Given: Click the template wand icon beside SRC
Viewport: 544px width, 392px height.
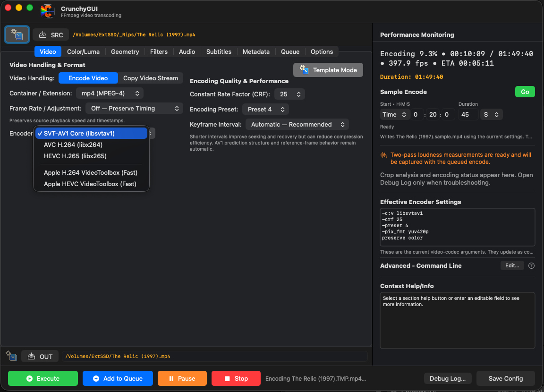Looking at the screenshot, I should tap(17, 34).
